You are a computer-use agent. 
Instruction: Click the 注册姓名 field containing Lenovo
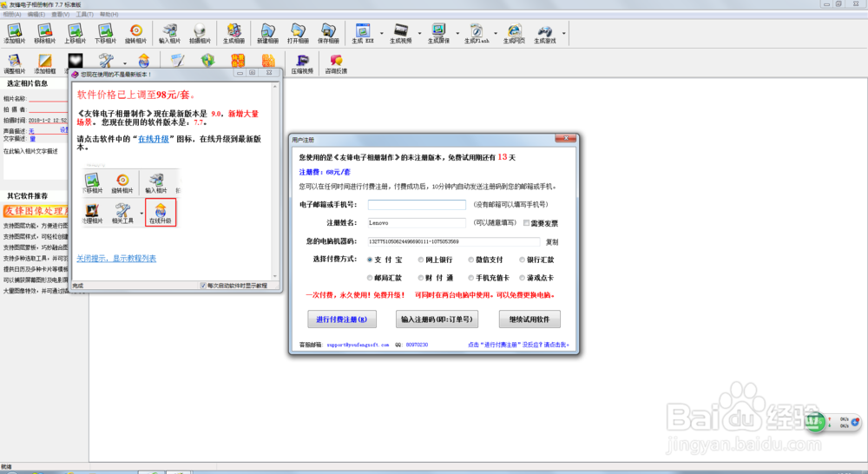pos(417,222)
